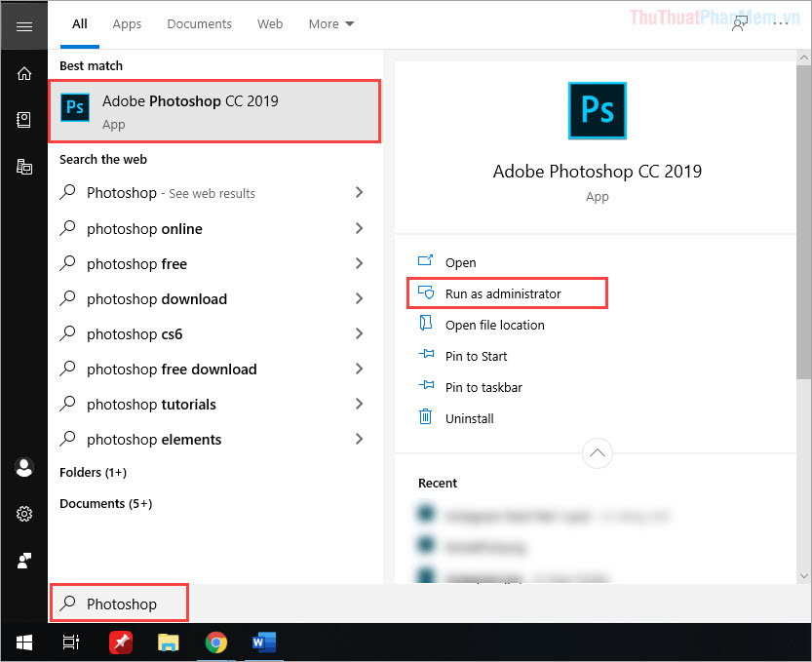Screen dimensions: 812x662
Task: Open the Home icon in sidebar
Action: (24, 73)
